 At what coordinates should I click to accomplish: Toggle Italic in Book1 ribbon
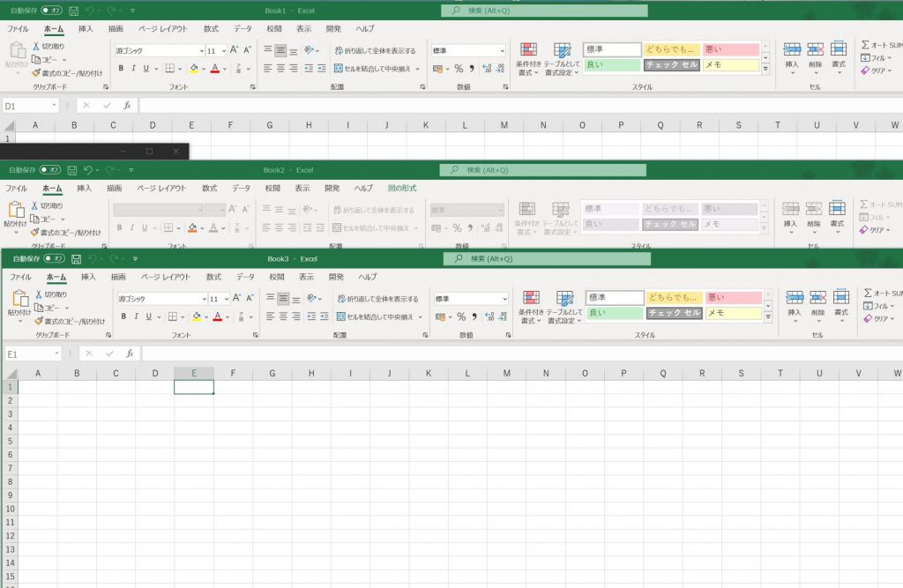tap(134, 68)
